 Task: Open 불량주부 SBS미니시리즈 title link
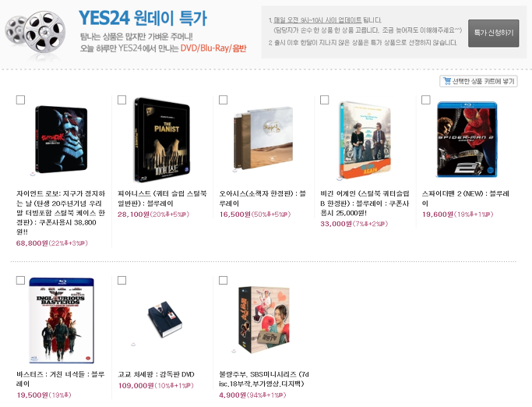264,379
